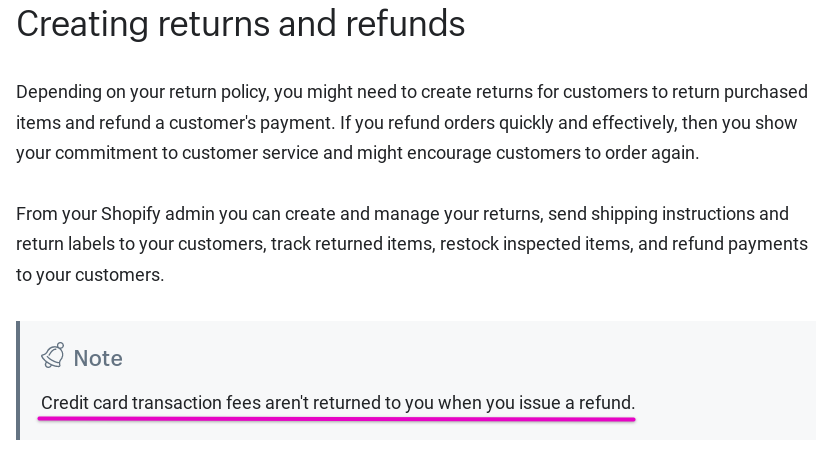Click "transaction fees" inside the note
833x451 pixels.
196,403
